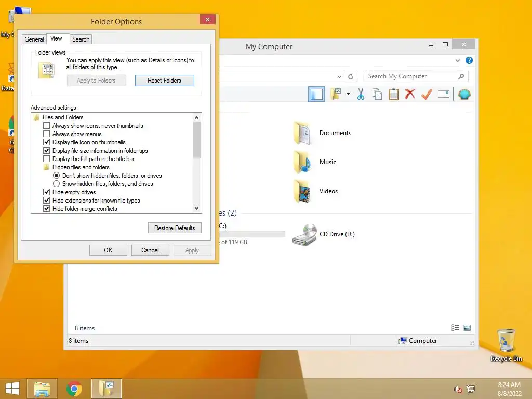532x399 pixels.
Task: Refresh the My Computer address bar
Action: pyautogui.click(x=351, y=77)
